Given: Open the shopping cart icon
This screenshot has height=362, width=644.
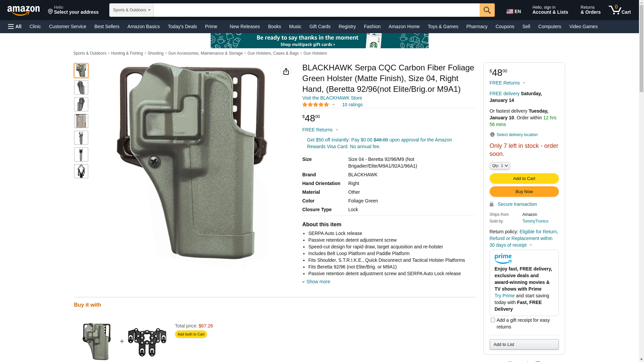Looking at the screenshot, I should click(x=620, y=10).
